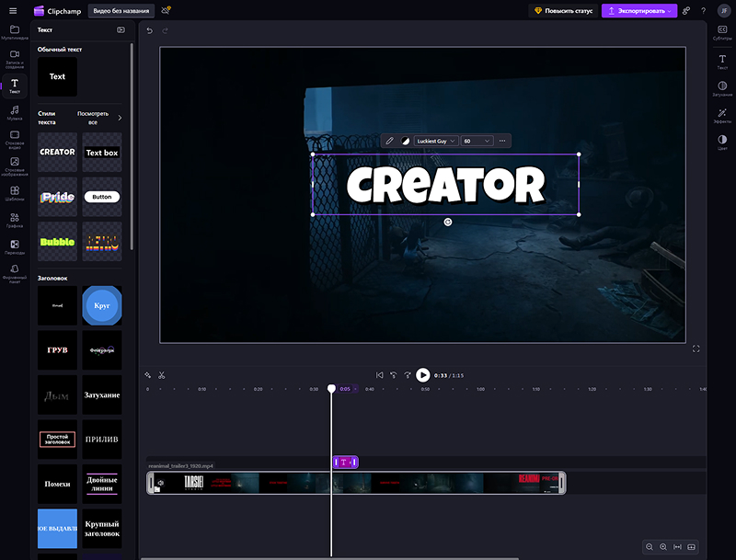Toggle fullscreen preview mode
736x560 pixels.
[696, 349]
